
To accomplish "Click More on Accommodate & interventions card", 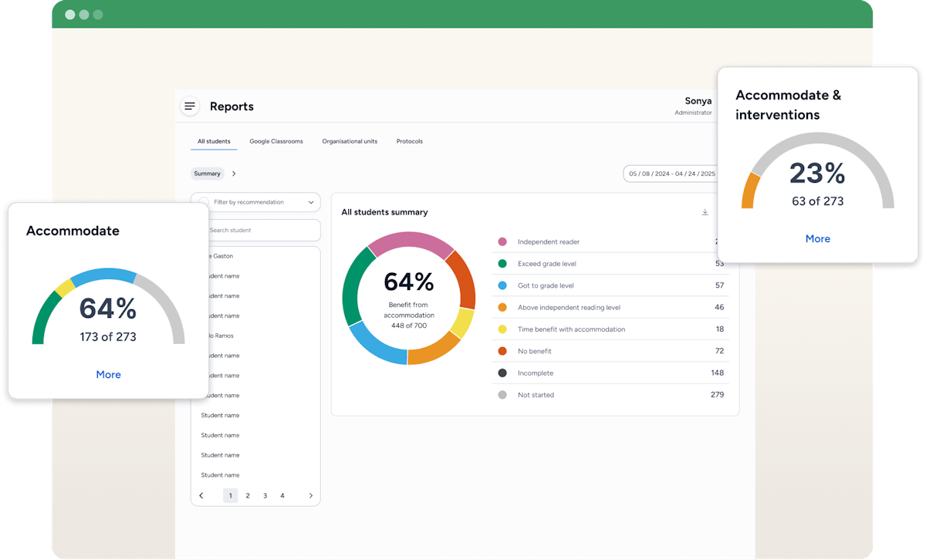I will (818, 239).
